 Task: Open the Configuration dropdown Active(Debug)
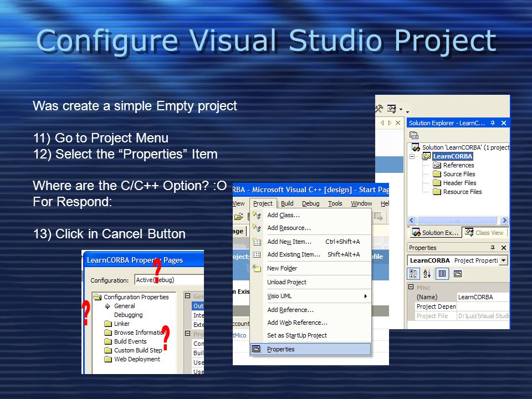coord(169,280)
